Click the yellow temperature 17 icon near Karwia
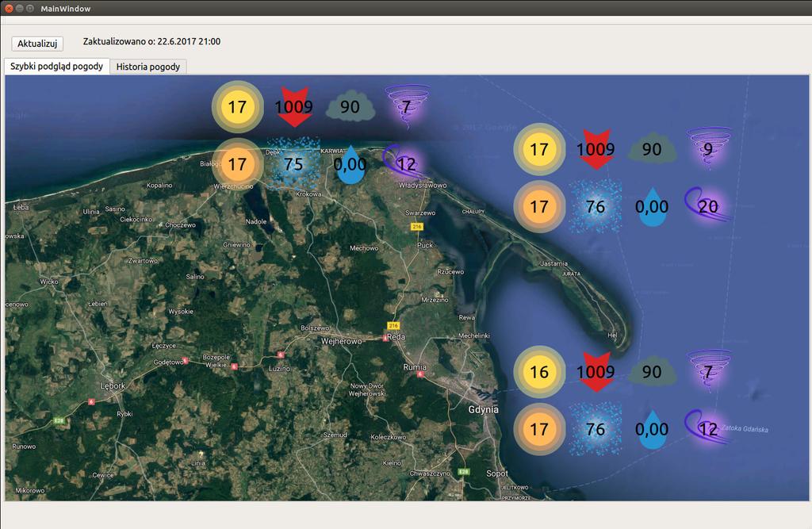The height and width of the screenshot is (529, 812). [x=238, y=107]
